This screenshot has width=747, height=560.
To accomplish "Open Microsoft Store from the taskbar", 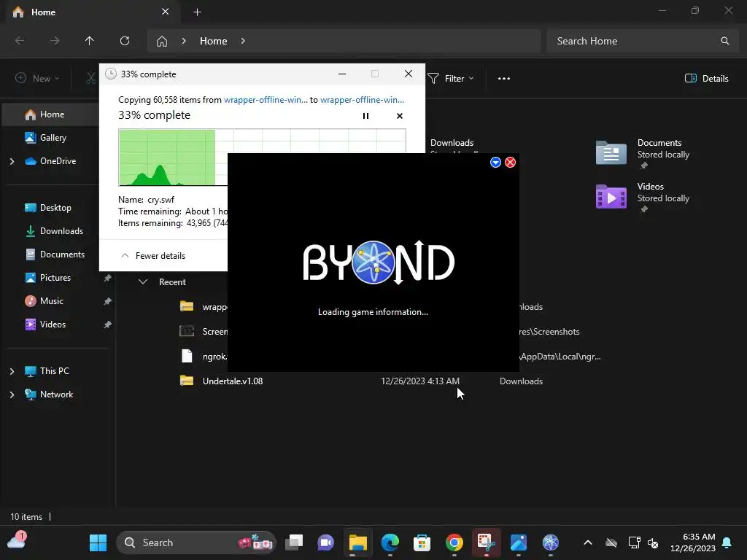I will [422, 542].
